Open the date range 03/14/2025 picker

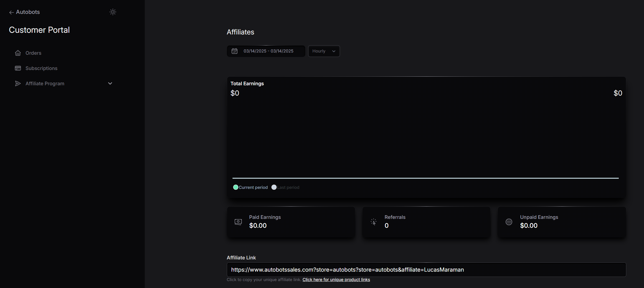(x=268, y=51)
